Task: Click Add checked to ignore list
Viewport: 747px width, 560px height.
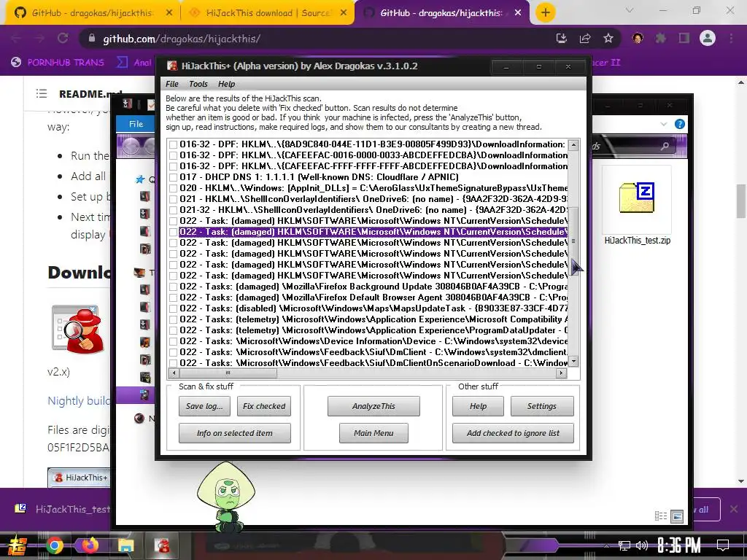Action: point(513,433)
